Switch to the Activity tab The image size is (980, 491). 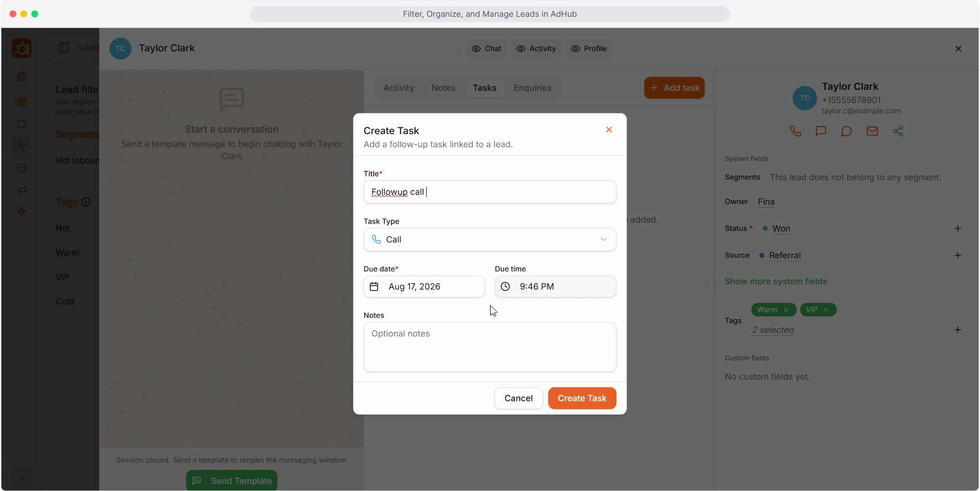coord(399,88)
